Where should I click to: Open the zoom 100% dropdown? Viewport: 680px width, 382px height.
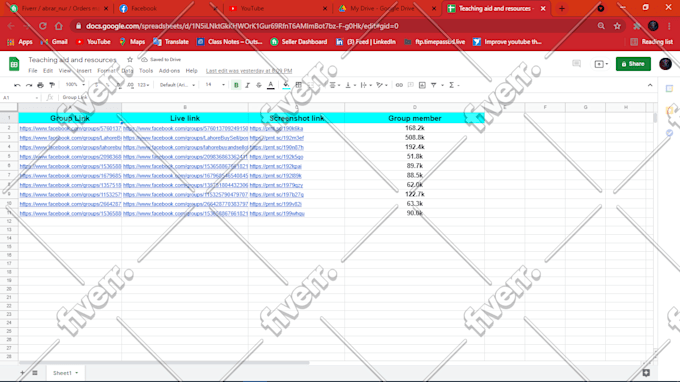(x=75, y=85)
